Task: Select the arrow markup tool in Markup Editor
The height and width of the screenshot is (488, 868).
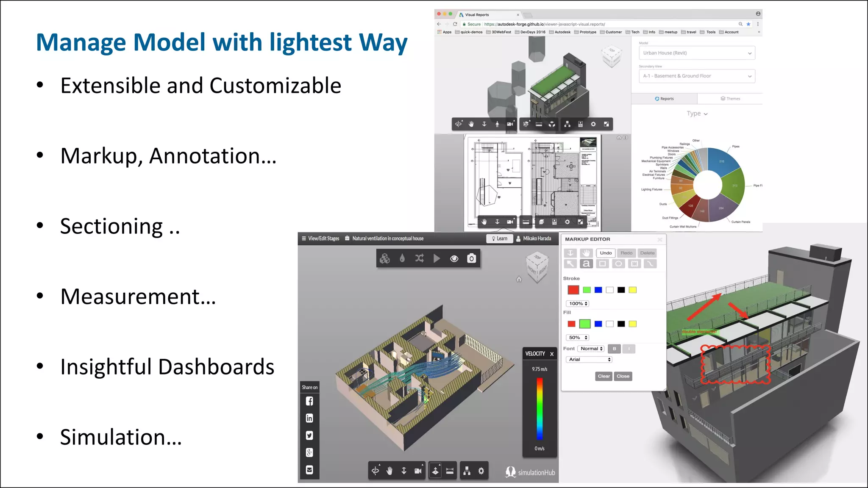Action: (x=570, y=264)
